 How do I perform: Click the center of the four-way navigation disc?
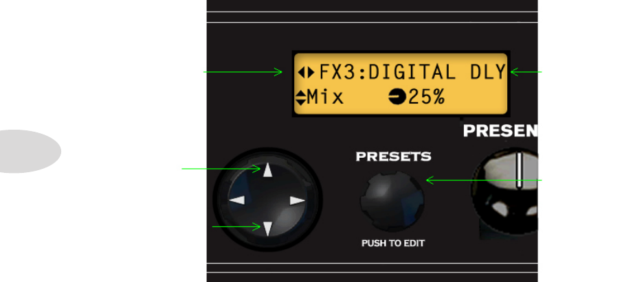[x=267, y=200]
